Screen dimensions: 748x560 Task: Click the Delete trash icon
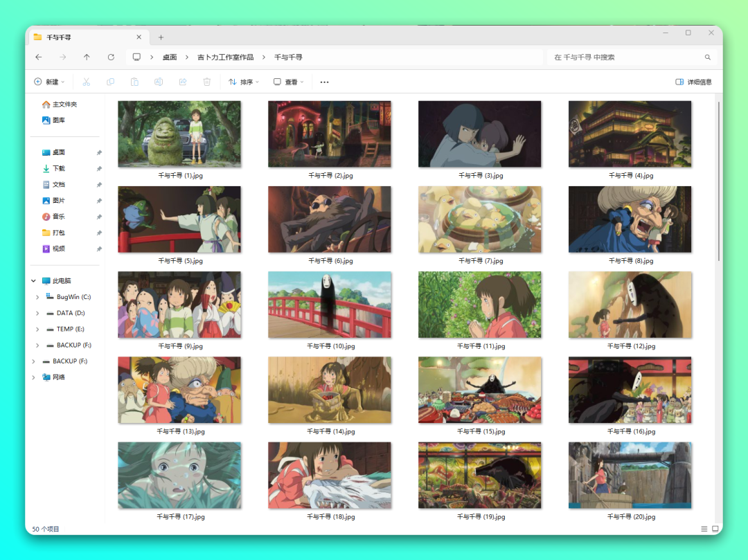pos(207,82)
